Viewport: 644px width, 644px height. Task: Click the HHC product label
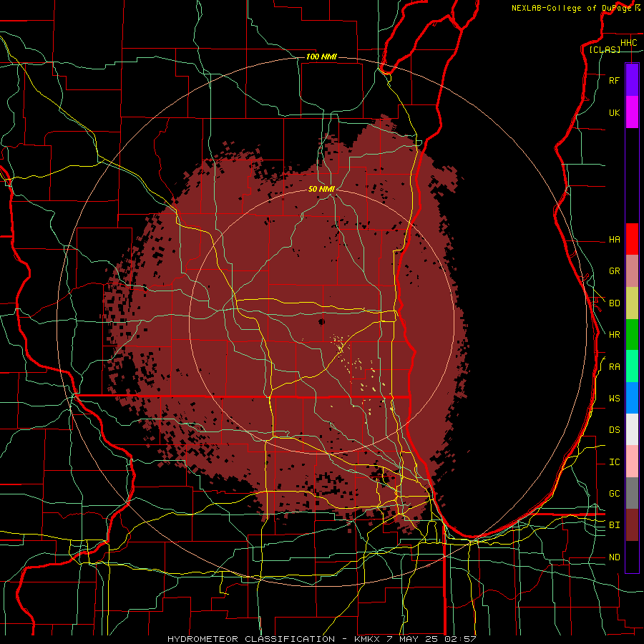pyautogui.click(x=628, y=43)
